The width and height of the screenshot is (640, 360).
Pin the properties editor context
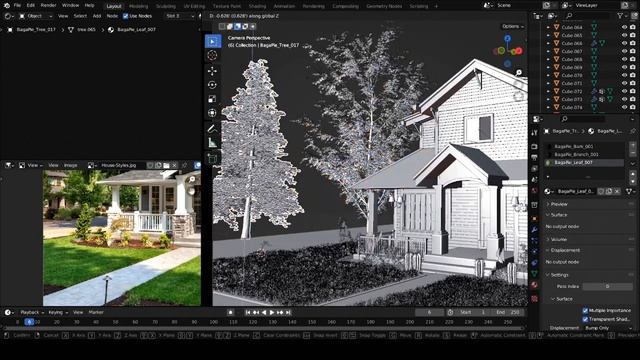[x=632, y=131]
